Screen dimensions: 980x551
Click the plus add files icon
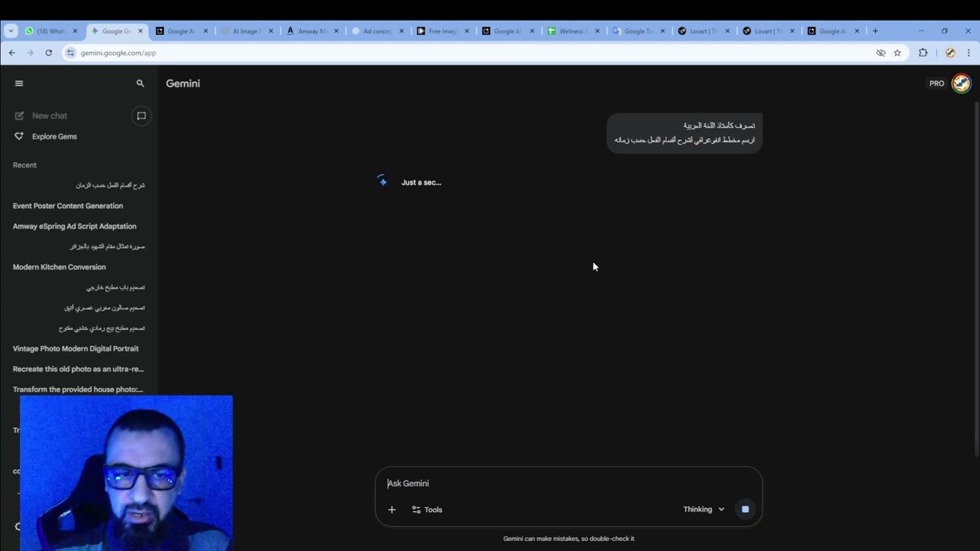[x=392, y=510]
